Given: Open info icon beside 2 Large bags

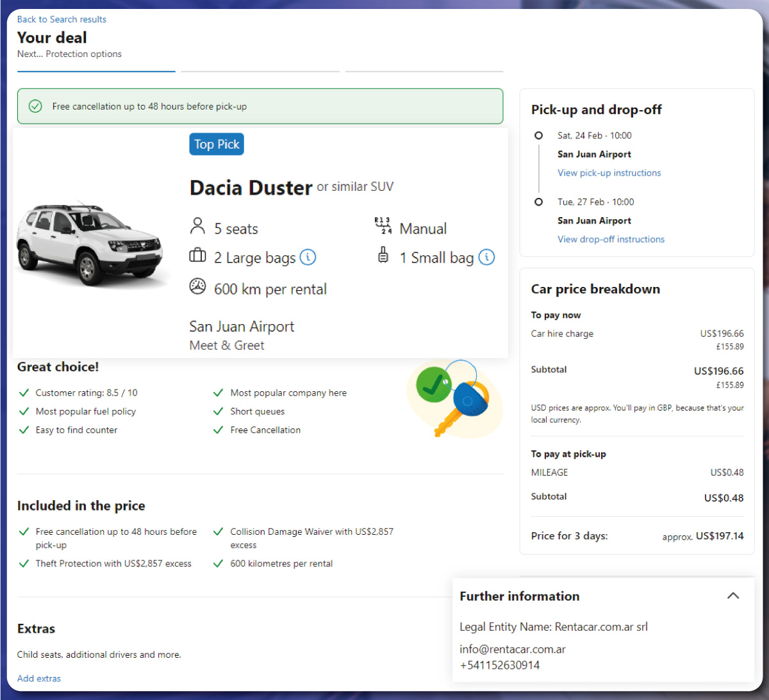Looking at the screenshot, I should pos(308,257).
